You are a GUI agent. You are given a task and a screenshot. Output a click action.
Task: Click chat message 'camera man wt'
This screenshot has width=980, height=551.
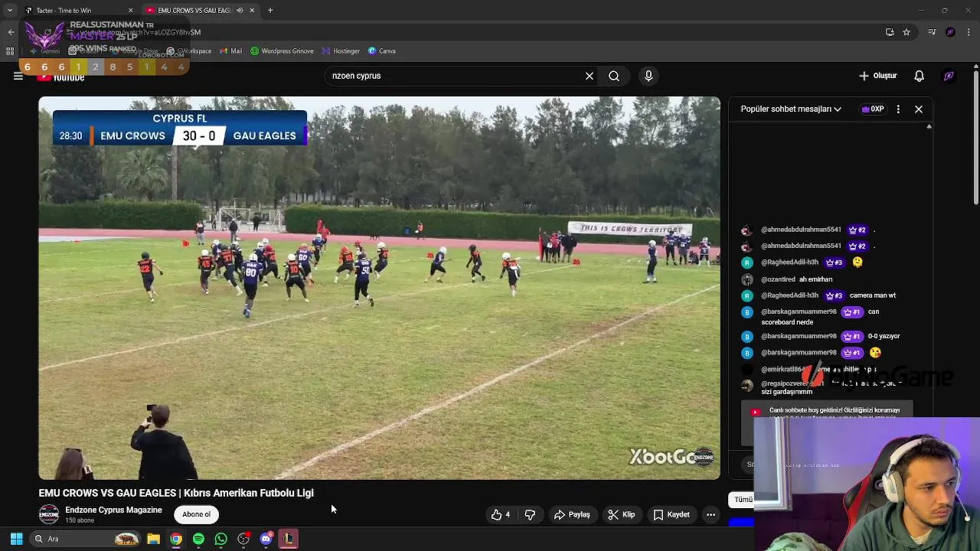click(872, 295)
